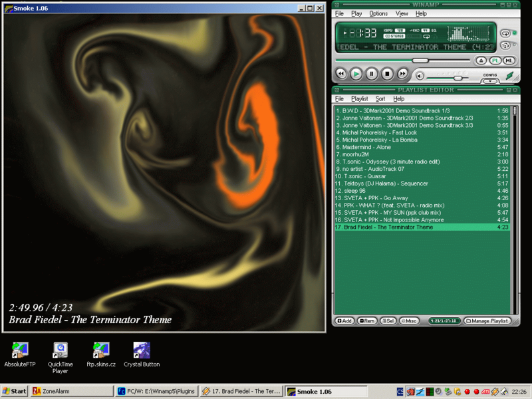Open a file using the Eject button
This screenshot has width=532, height=399.
(x=481, y=60)
